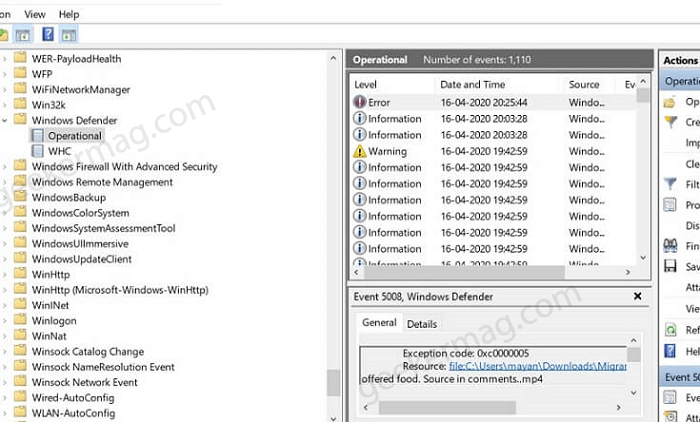This screenshot has height=422, width=700.
Task: Open the View menu
Action: [35, 14]
